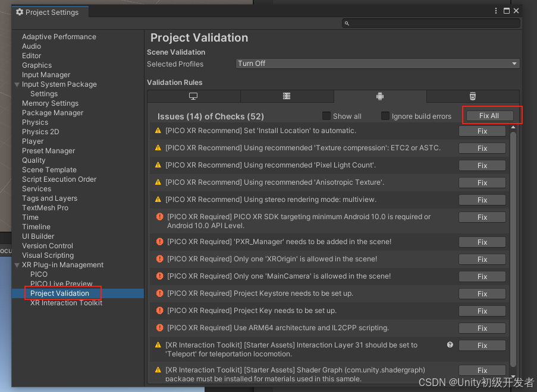Open PICO settings under XR Plug-in Management

pyautogui.click(x=39, y=274)
